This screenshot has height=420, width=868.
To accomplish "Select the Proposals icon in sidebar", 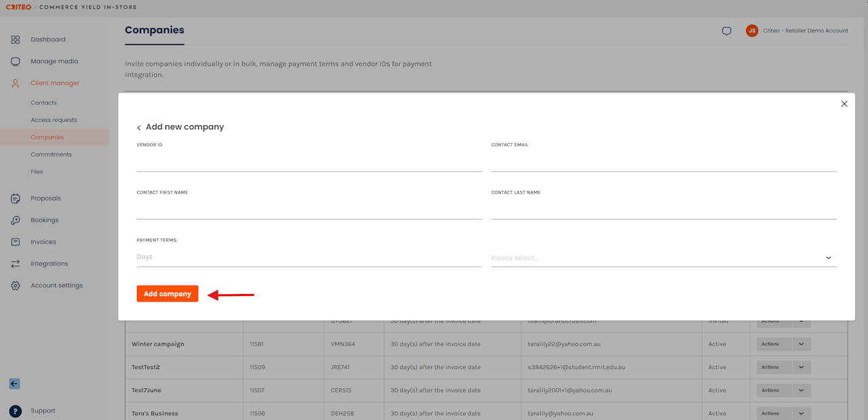I will (15, 198).
